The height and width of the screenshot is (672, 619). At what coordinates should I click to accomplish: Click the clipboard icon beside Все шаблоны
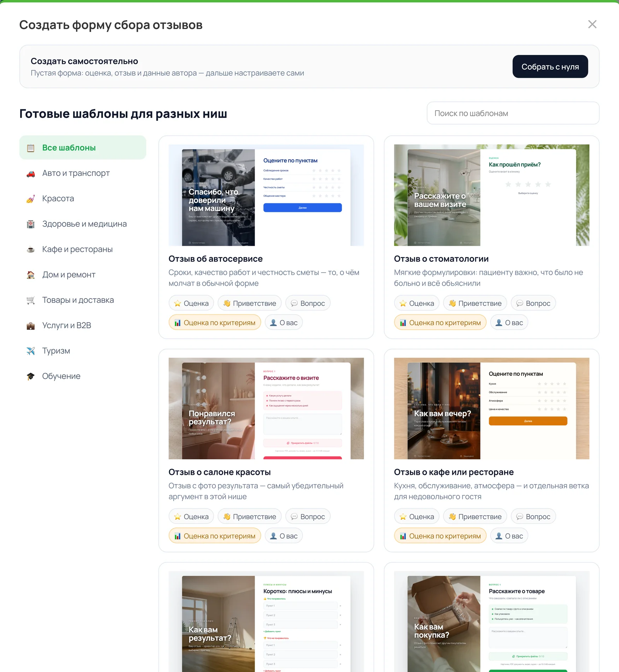point(31,148)
